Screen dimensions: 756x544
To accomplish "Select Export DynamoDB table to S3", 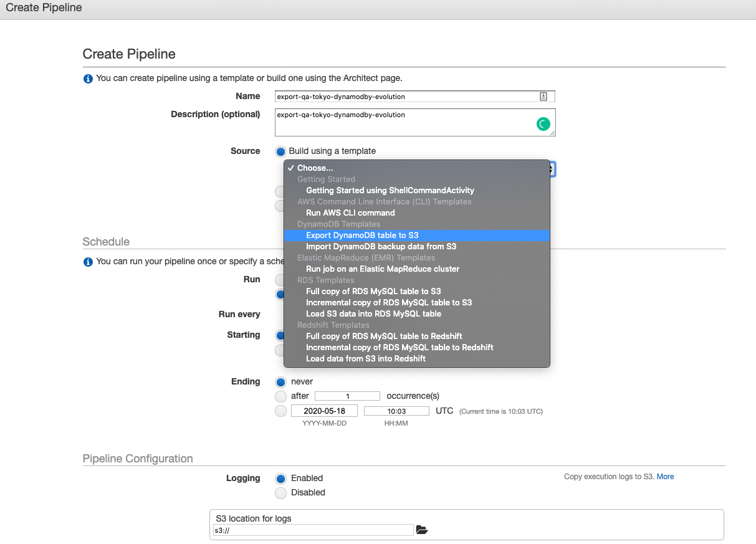I will (416, 236).
